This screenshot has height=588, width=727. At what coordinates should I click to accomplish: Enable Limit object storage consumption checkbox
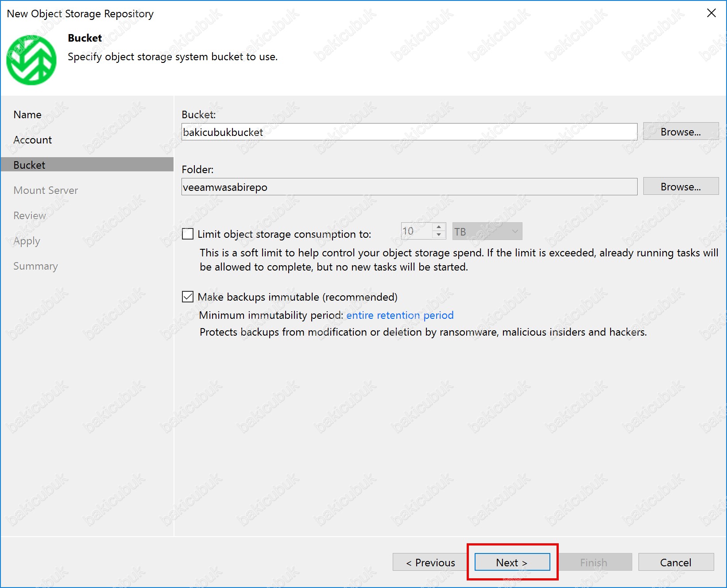coord(188,234)
